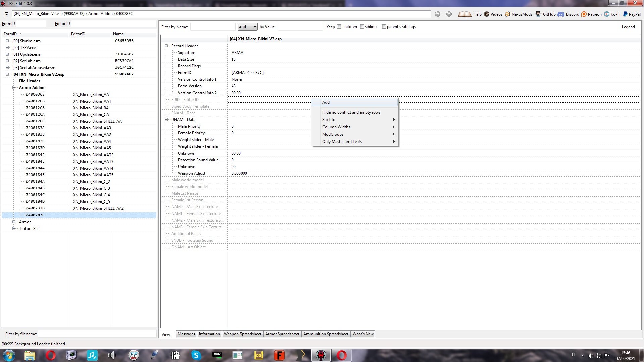This screenshot has height=362, width=644.
Task: Show hidden tray icons arrow
Action: click(x=583, y=356)
